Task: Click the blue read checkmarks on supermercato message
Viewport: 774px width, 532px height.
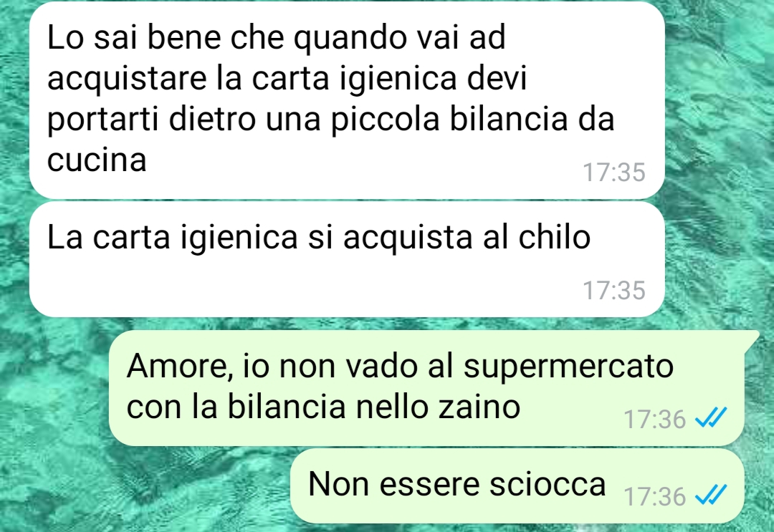Action: pyautogui.click(x=711, y=419)
